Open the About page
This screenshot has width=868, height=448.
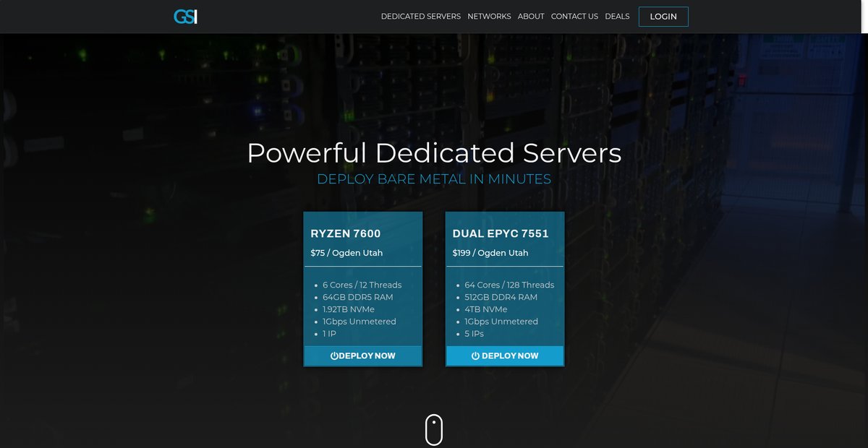[531, 16]
